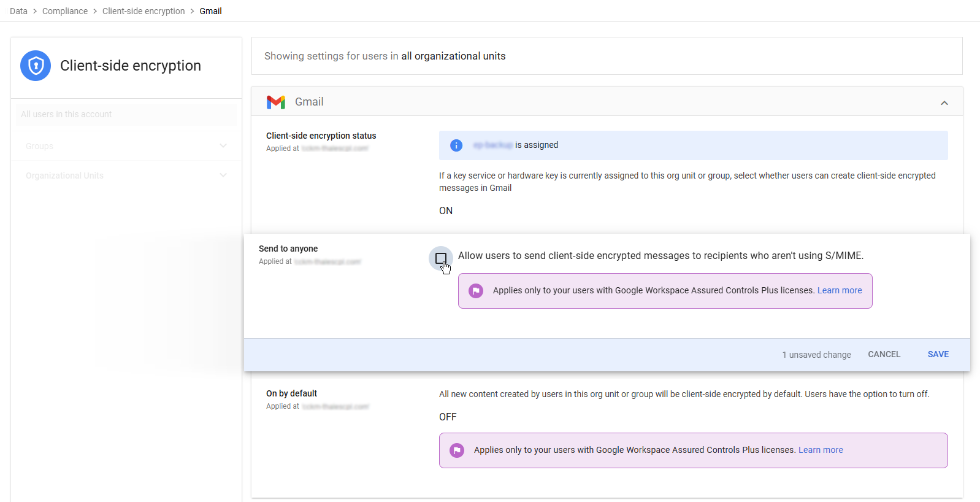This screenshot has width=980, height=502.
Task: Click the ON status under encryption status
Action: 446,210
